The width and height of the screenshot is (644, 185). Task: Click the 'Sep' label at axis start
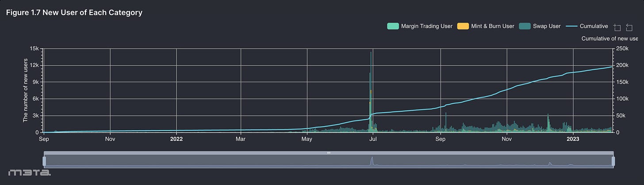click(44, 140)
